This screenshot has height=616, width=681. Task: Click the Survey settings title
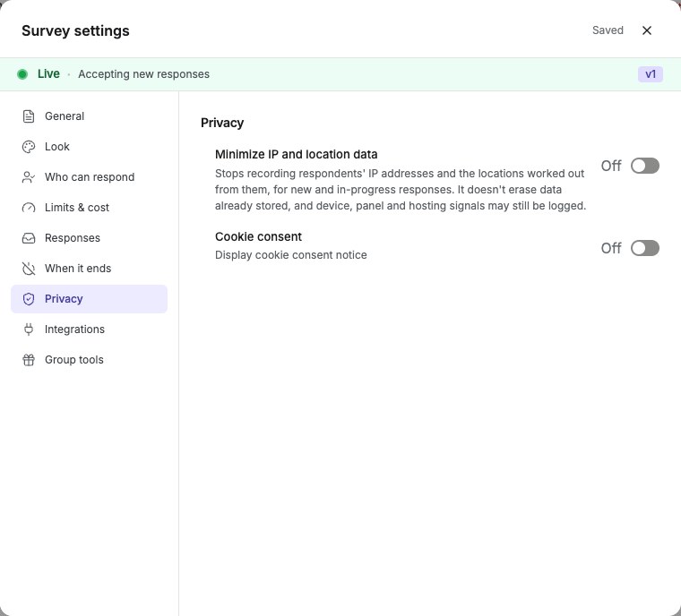click(x=75, y=30)
